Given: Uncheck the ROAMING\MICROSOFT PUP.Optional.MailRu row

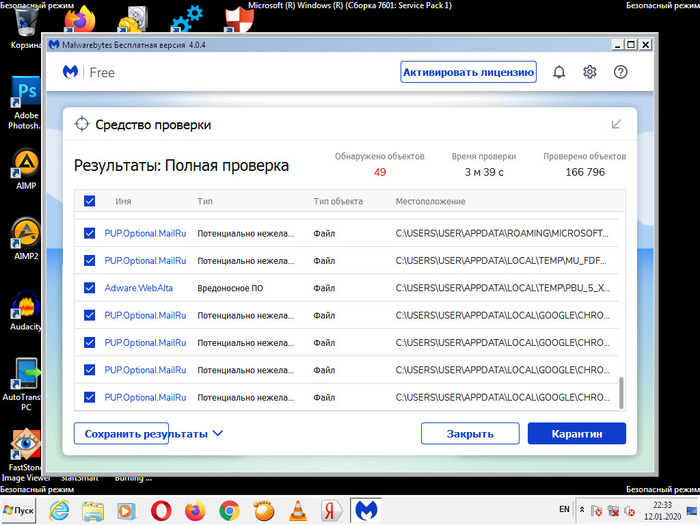Looking at the screenshot, I should (89, 233).
